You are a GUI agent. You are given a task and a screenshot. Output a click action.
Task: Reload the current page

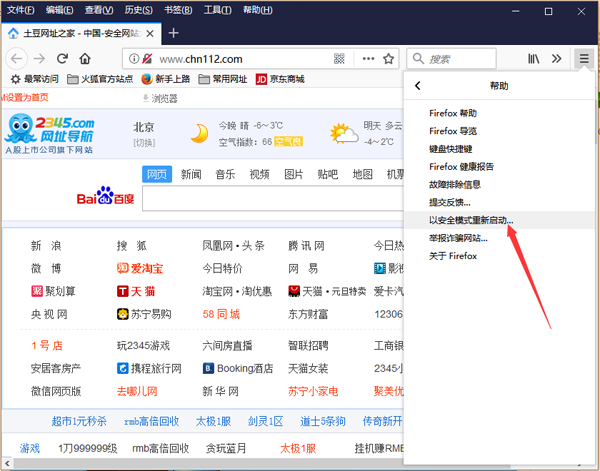(62, 59)
